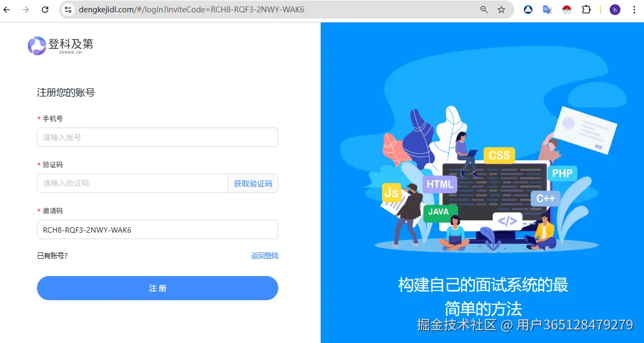Click the browser back arrow

click(7, 10)
